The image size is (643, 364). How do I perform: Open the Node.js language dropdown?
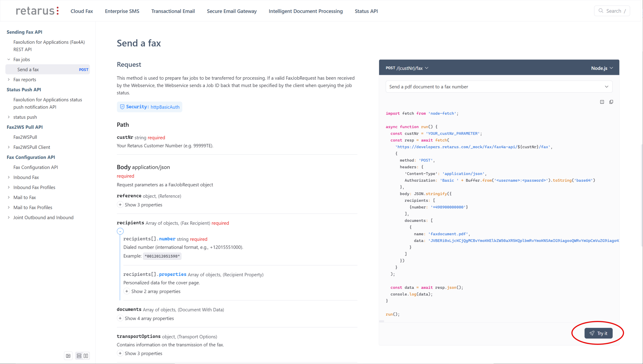602,68
